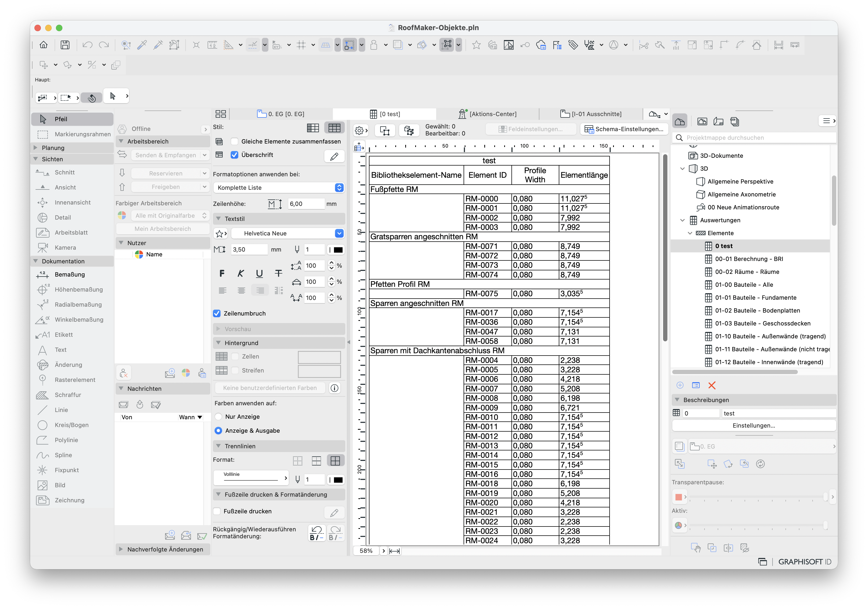Click the Schema-Einstellungen button
The image size is (868, 609).
point(624,129)
